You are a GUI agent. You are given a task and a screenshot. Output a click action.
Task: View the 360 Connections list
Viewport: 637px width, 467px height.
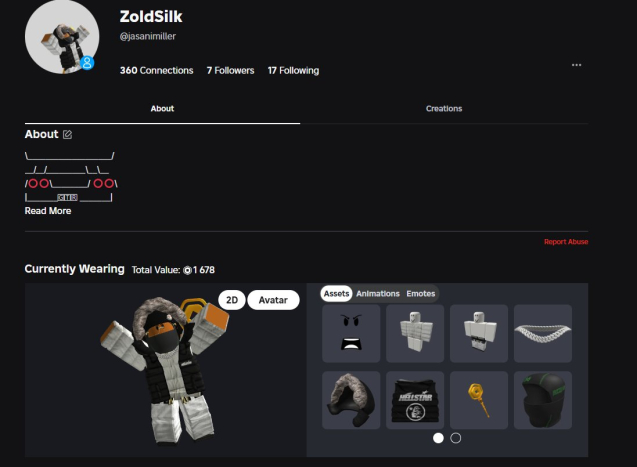point(156,70)
